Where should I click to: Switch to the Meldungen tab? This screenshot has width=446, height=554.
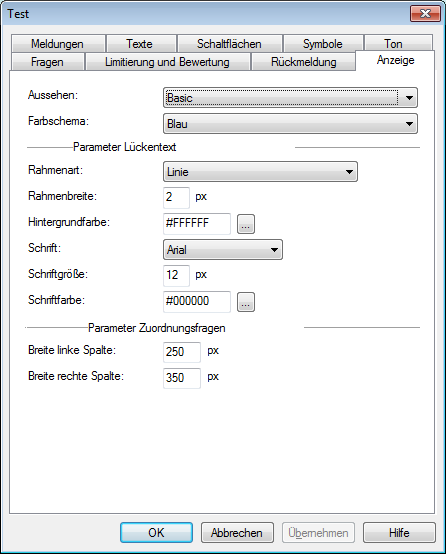[x=58, y=44]
